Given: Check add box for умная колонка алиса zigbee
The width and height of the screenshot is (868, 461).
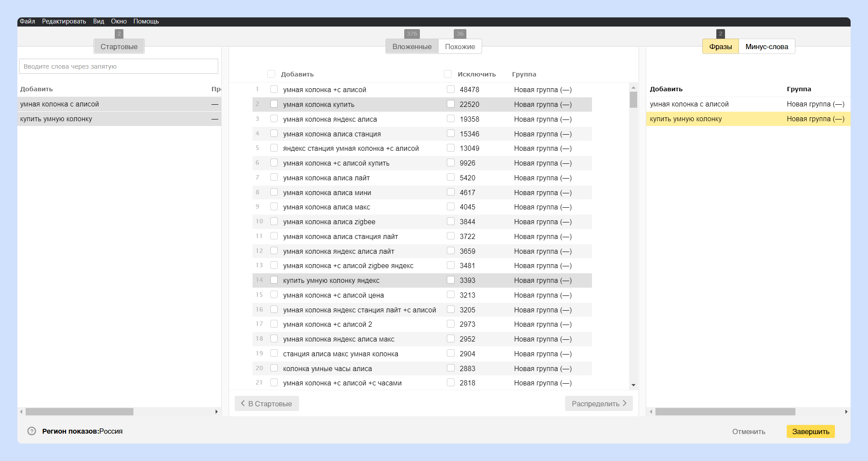Looking at the screenshot, I should point(274,221).
